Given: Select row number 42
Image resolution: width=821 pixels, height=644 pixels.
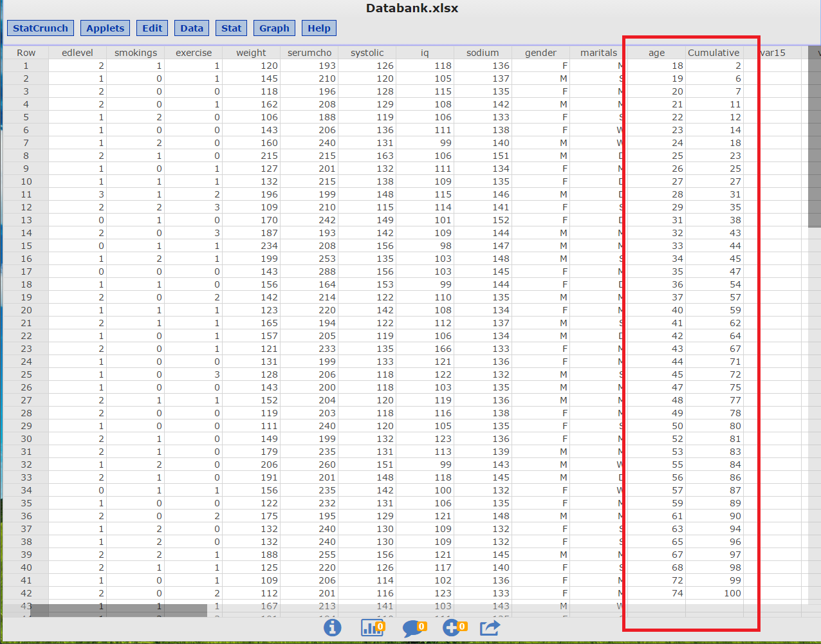Looking at the screenshot, I should [26, 593].
